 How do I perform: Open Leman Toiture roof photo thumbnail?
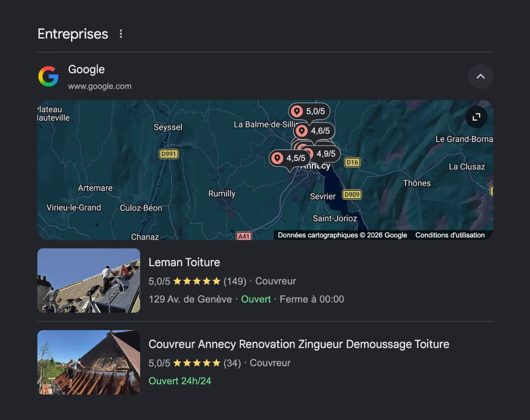[89, 281]
